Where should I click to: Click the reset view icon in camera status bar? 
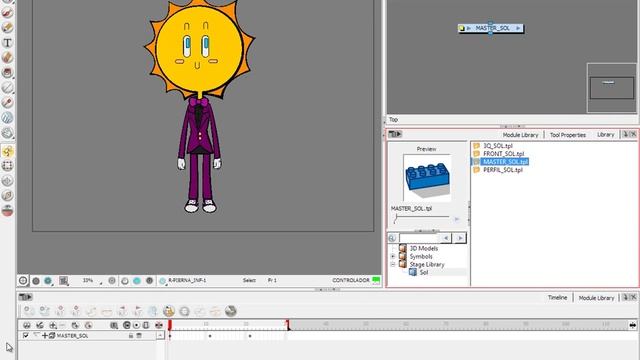[x=23, y=280]
